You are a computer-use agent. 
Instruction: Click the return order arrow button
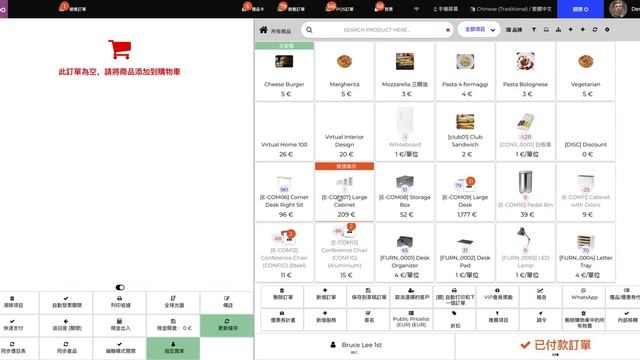[x=67, y=325]
